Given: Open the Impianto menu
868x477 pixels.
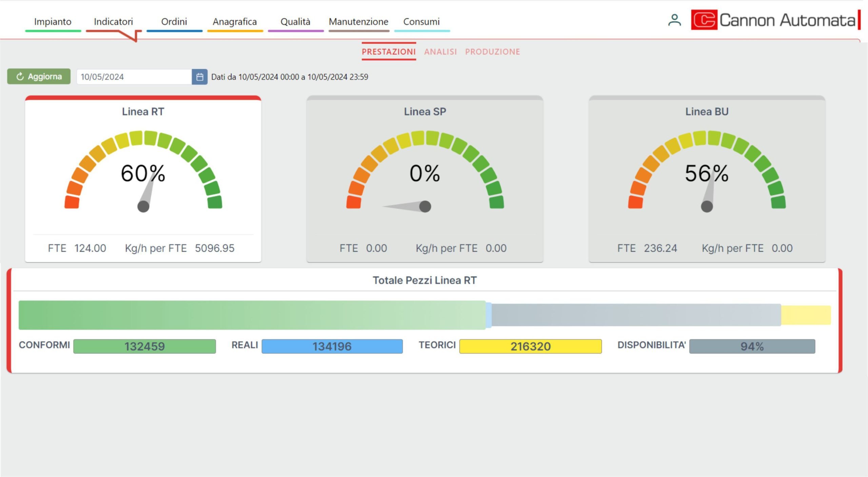Looking at the screenshot, I should [53, 22].
